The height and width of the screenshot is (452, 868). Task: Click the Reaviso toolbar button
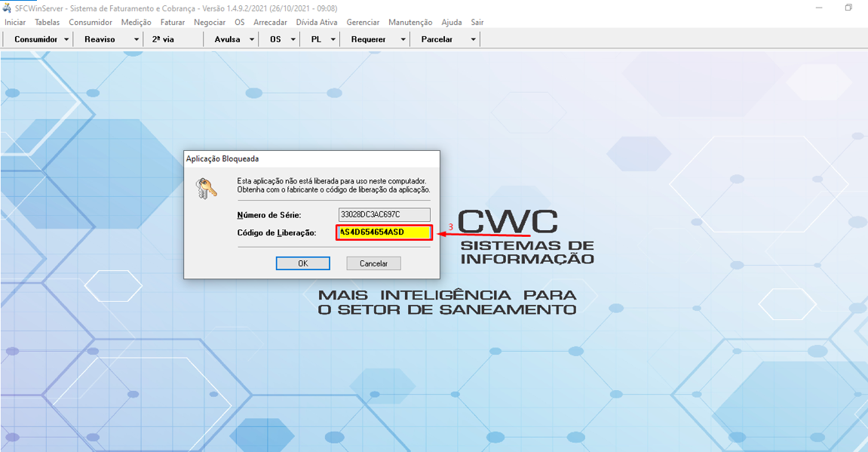click(x=98, y=38)
